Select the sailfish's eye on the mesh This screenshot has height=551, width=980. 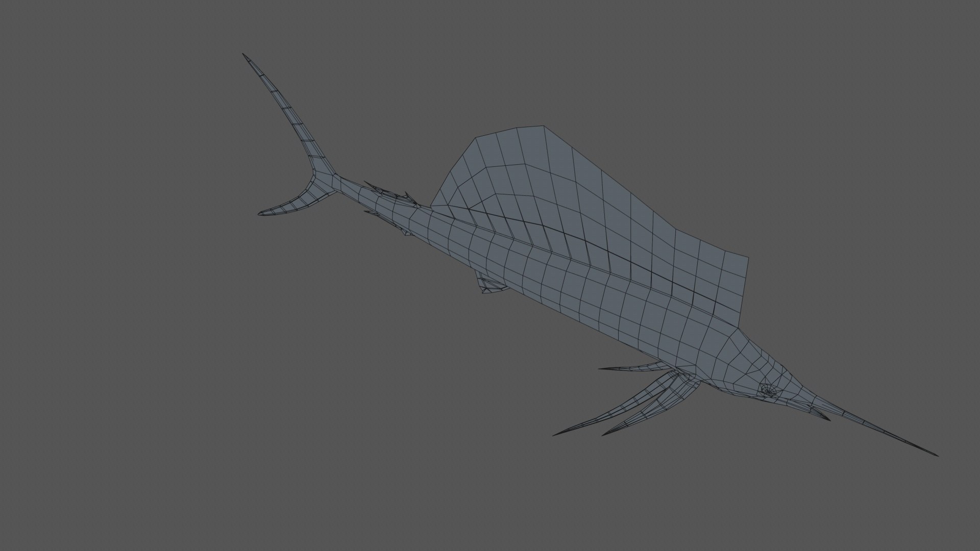tap(769, 391)
